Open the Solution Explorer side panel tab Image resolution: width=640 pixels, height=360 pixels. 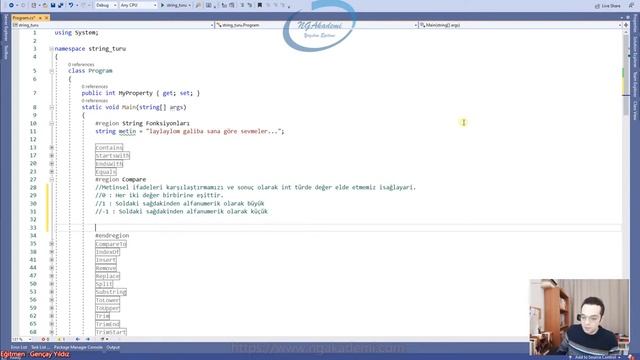(x=635, y=52)
